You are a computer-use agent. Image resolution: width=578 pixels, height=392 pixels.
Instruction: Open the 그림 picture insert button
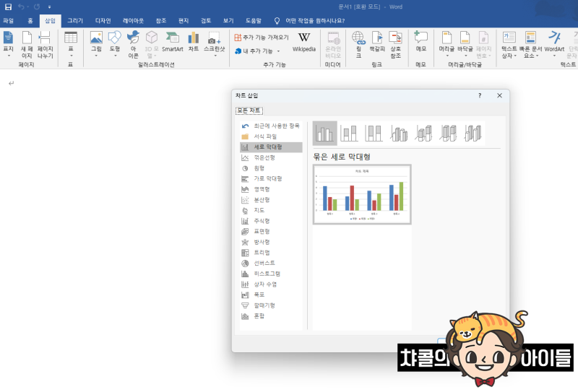pos(96,44)
